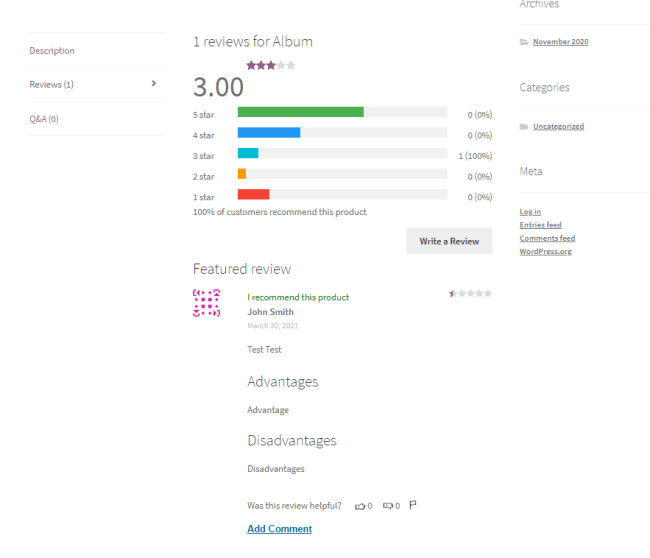Open the Uncategorized category link
The width and height of the screenshot is (650, 558).
pyautogui.click(x=558, y=126)
